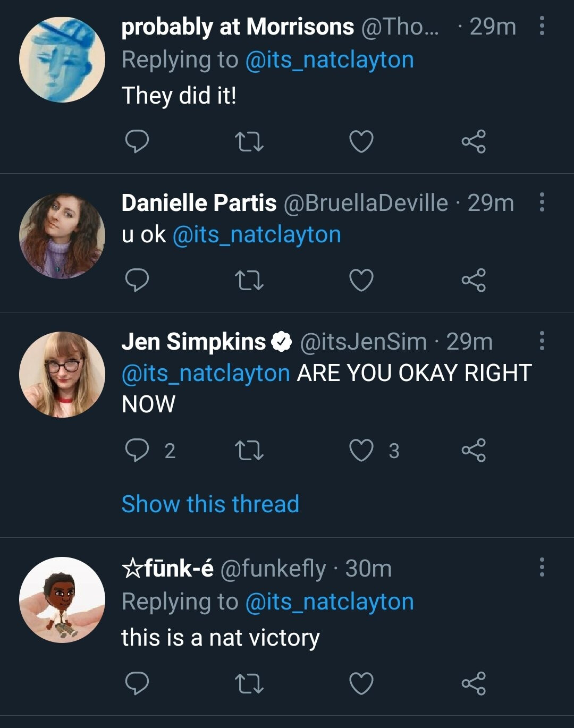Image resolution: width=574 pixels, height=728 pixels.
Task: Share the "They did it!" tweet
Action: point(474,141)
